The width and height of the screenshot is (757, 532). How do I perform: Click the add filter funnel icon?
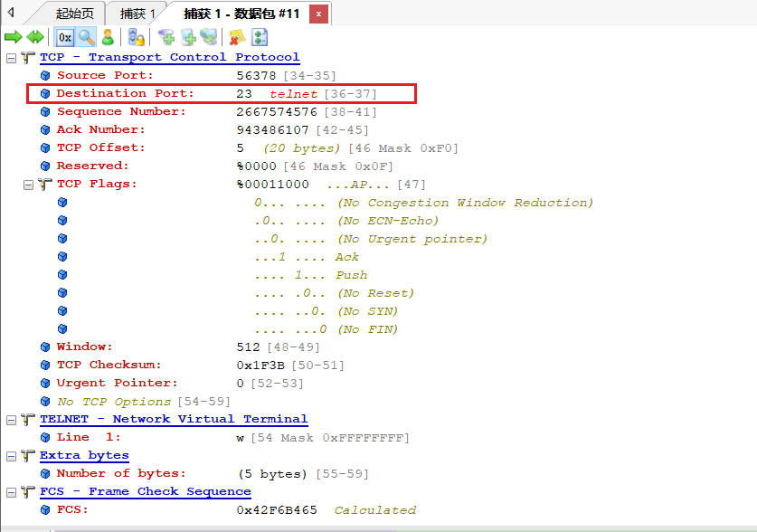[x=166, y=37]
